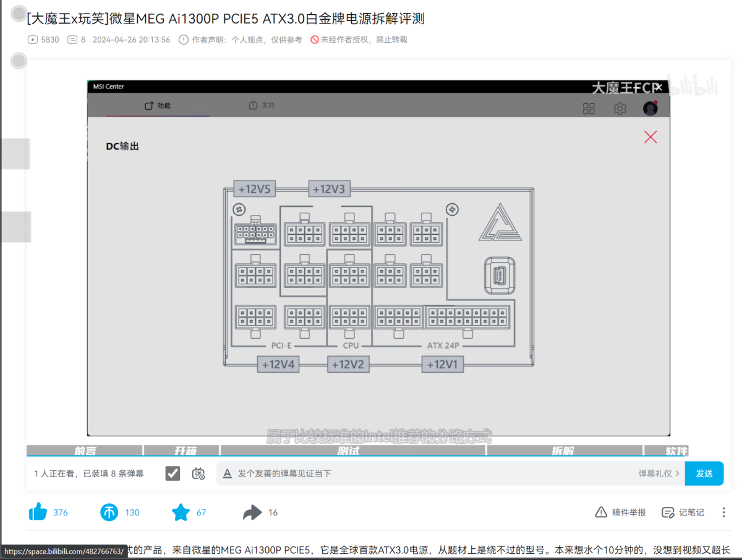Jump to 前言 chapter

(x=85, y=451)
